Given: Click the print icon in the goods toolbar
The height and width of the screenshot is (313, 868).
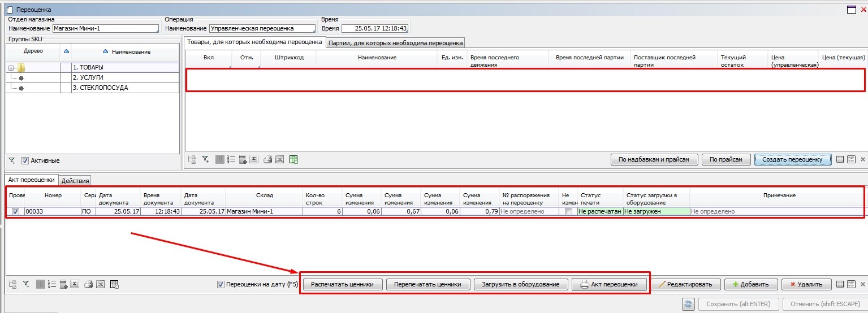Looking at the screenshot, I should (x=268, y=160).
